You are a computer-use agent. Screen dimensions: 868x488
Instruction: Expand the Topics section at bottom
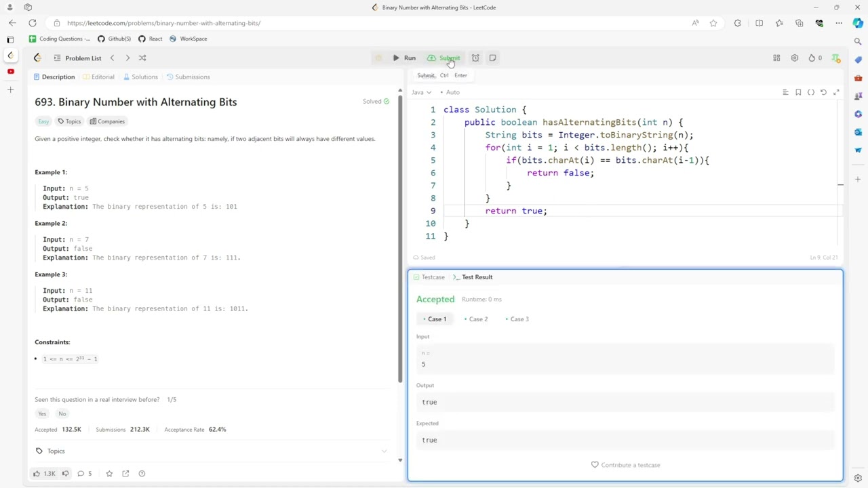click(211, 451)
